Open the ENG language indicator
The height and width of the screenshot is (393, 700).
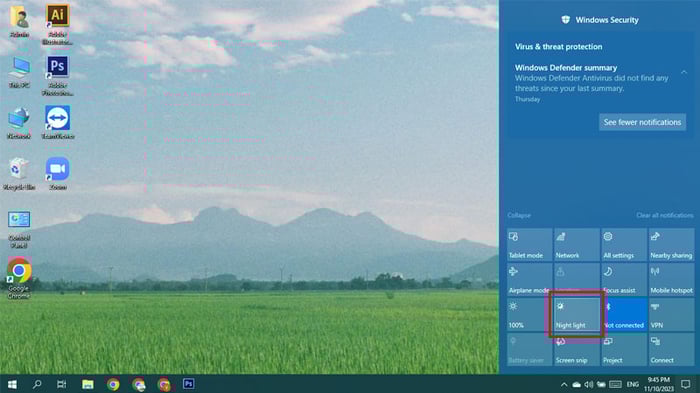coord(633,385)
